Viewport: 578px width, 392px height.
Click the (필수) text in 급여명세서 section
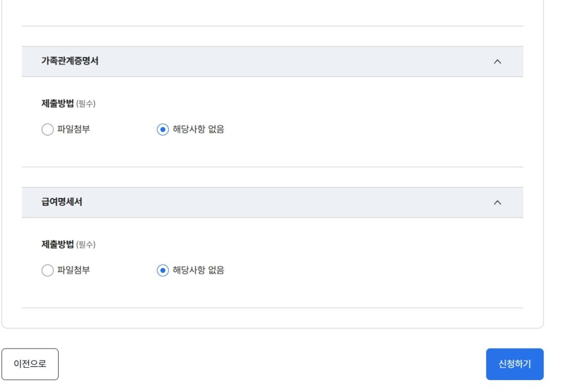click(86, 245)
